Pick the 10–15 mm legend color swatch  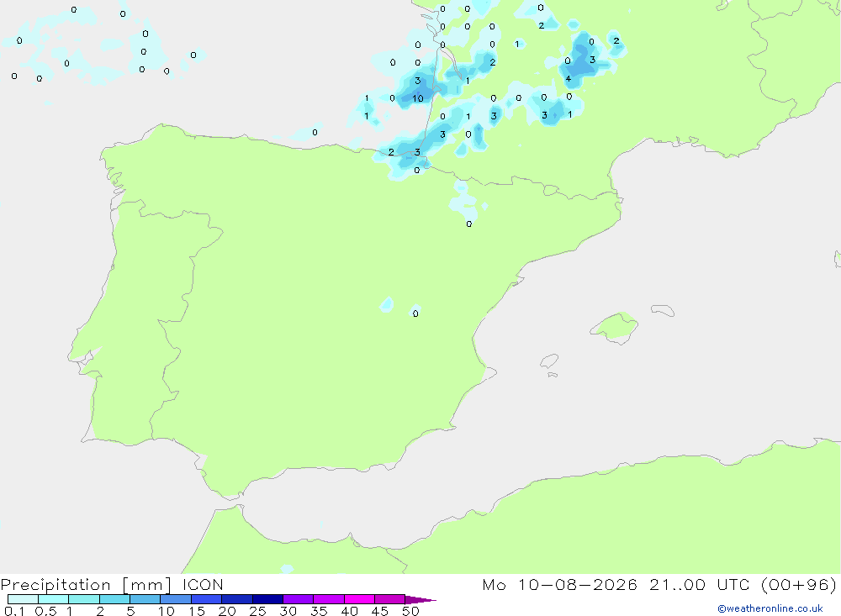pyautogui.click(x=176, y=599)
